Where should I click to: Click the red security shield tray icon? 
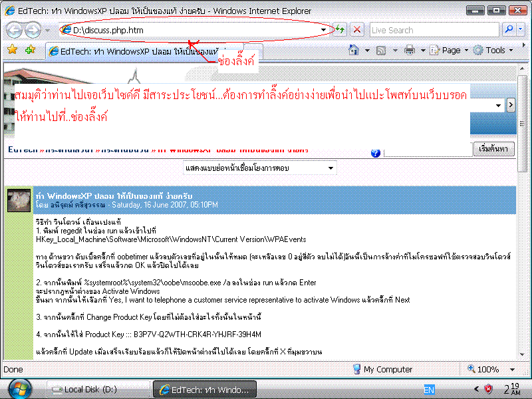(488, 388)
